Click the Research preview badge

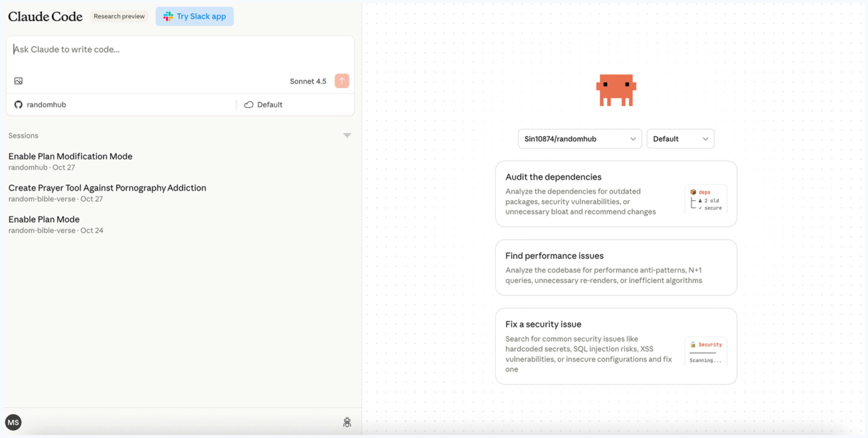point(119,16)
